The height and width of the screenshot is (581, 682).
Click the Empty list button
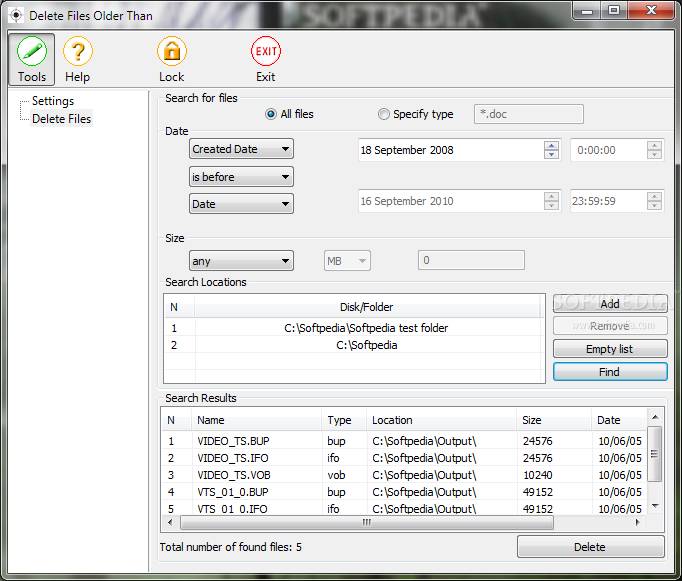(610, 349)
